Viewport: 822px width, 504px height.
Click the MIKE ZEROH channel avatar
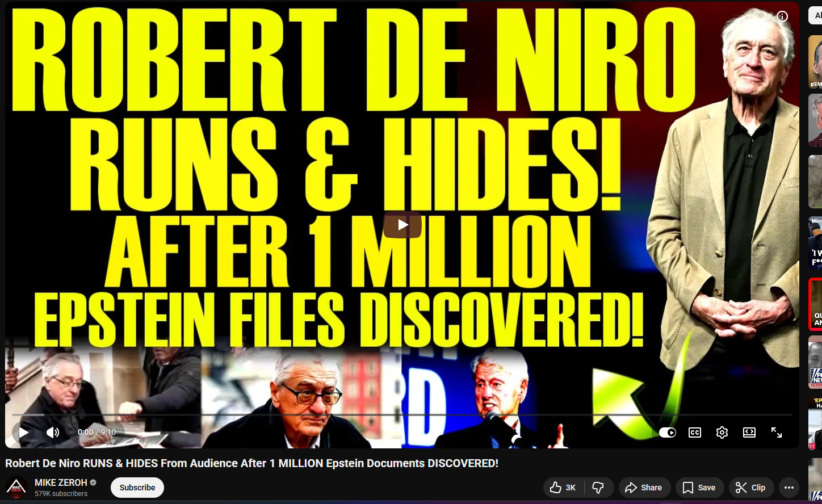pos(16,488)
